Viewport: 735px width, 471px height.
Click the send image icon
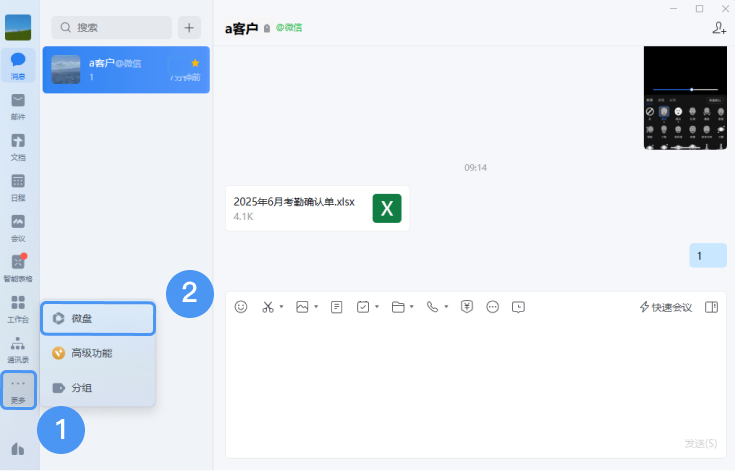[302, 307]
